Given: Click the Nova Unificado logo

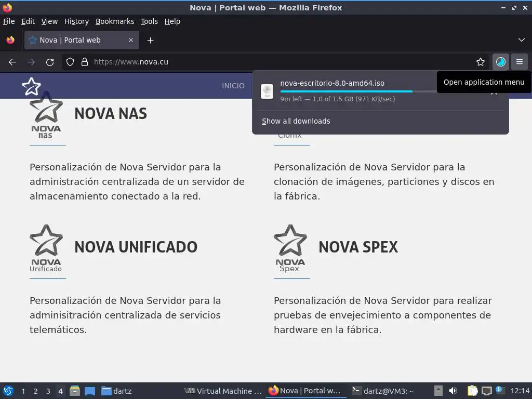Looking at the screenshot, I should pyautogui.click(x=46, y=248).
